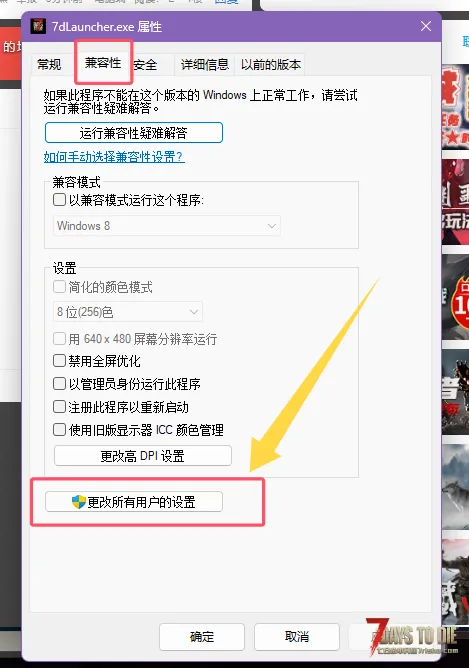Click 更改所有用户的设置 button
The width and height of the screenshot is (469, 668).
tap(134, 502)
